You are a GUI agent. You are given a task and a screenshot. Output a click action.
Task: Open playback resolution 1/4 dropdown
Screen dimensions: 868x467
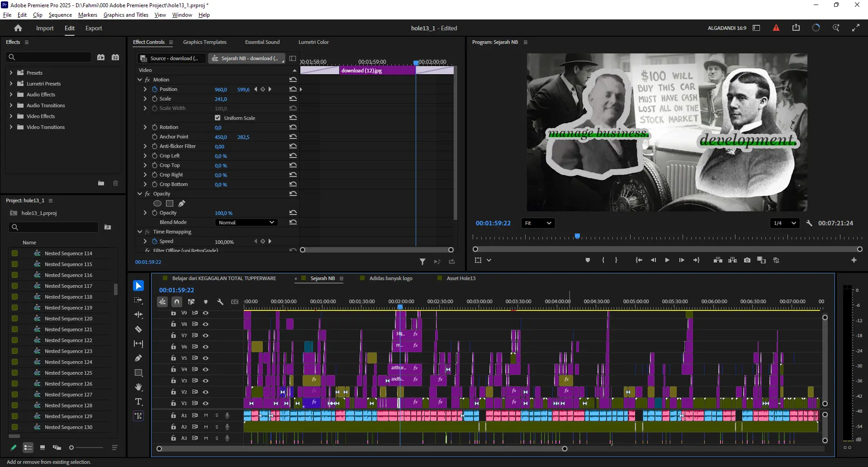coord(784,223)
